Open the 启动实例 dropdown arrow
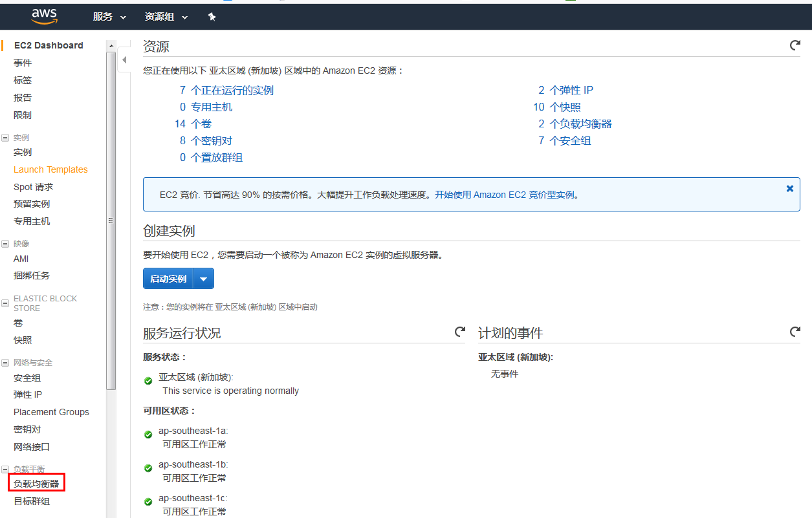Viewport: 812px width, 518px height. point(204,279)
